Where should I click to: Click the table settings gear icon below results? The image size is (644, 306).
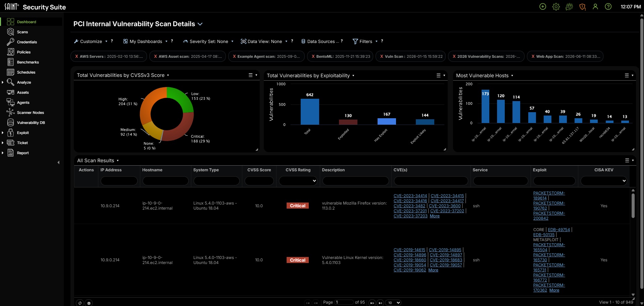(89, 303)
